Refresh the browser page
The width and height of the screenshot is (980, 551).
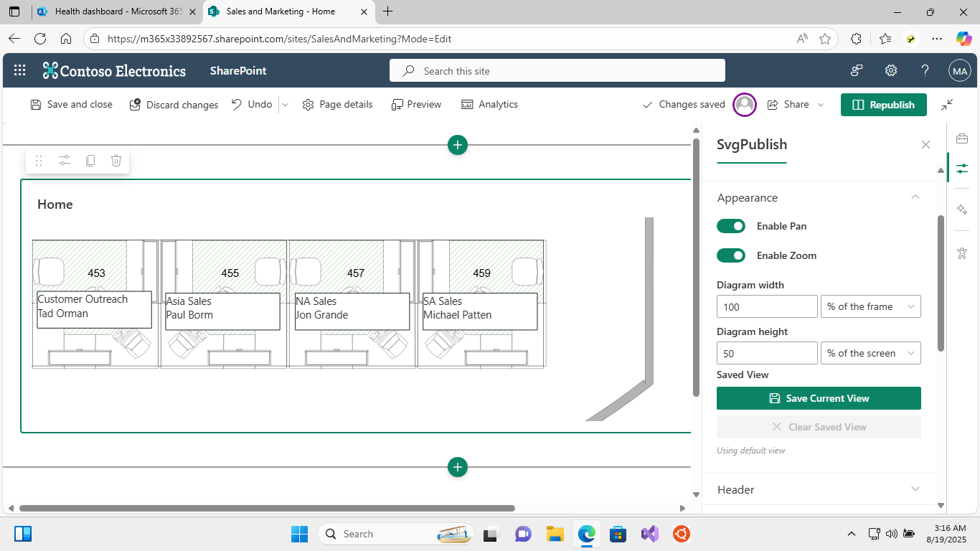tap(40, 39)
